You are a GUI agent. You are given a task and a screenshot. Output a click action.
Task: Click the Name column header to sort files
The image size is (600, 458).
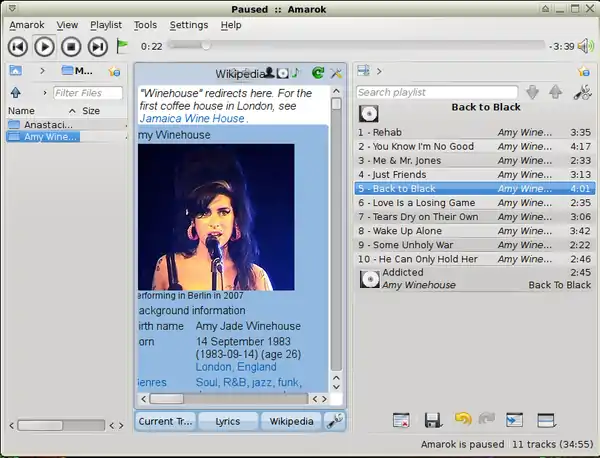coord(21,111)
